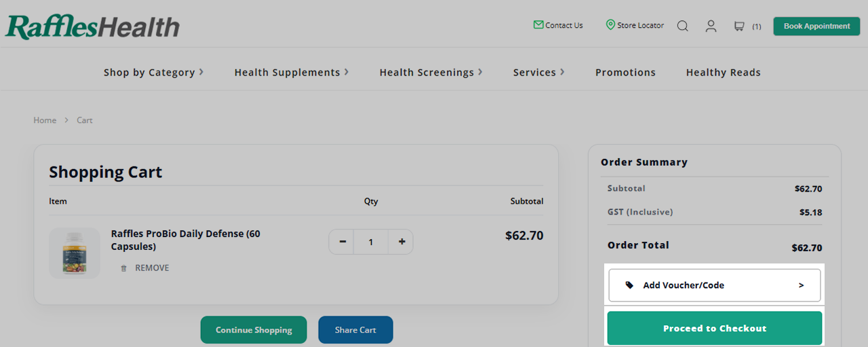Click Proceed to Checkout button

(715, 328)
